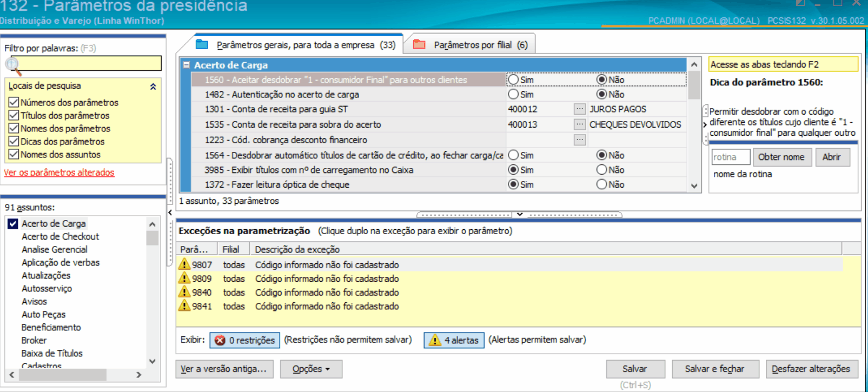Select Sim for parameter 1564

513,155
